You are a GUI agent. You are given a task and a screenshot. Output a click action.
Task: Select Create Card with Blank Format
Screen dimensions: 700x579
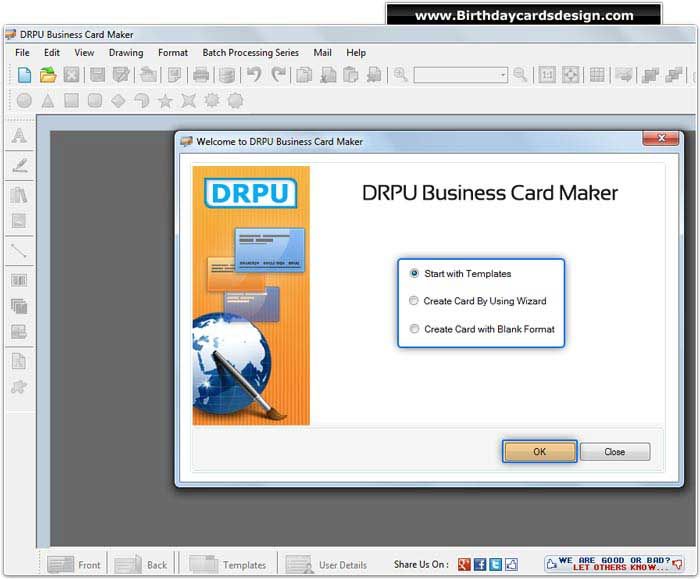(482, 329)
